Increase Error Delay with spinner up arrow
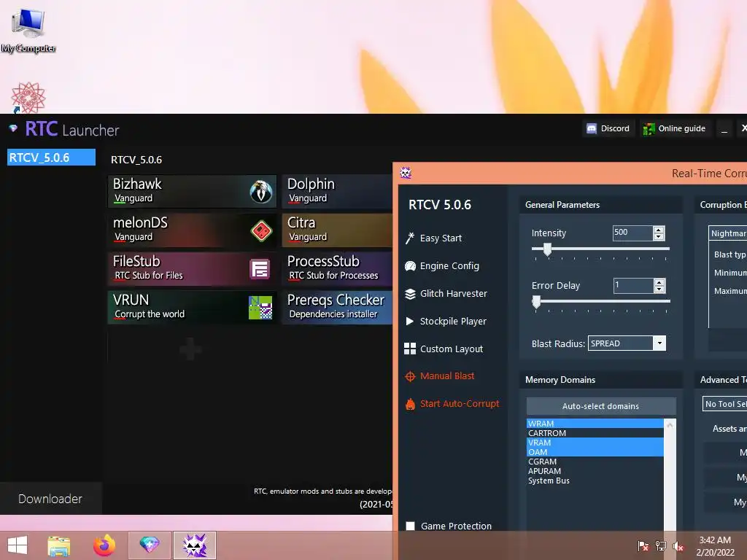Image resolution: width=747 pixels, height=560 pixels. 659,282
